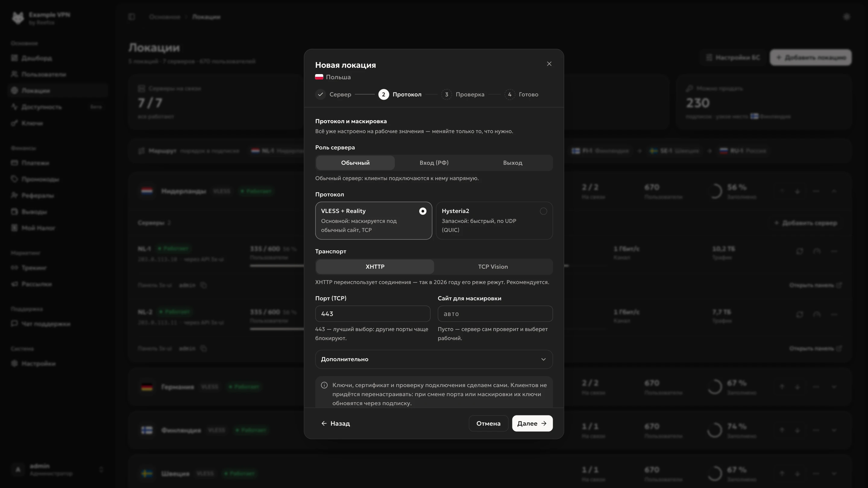Screen dimensions: 868x488
Task: Go back with the Назад arrow
Action: pos(336,423)
